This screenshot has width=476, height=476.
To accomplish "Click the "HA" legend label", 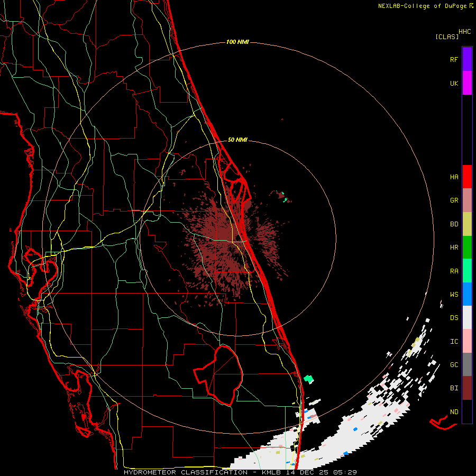I will pyautogui.click(x=454, y=177).
